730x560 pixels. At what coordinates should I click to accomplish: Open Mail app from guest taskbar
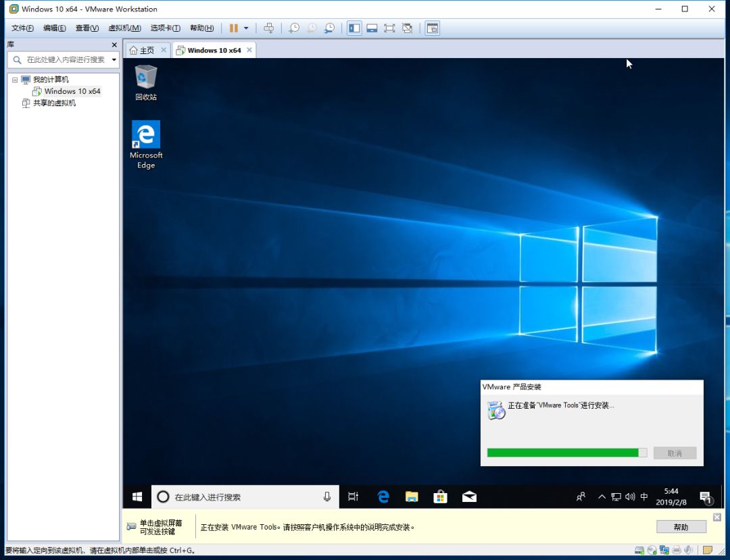click(469, 497)
